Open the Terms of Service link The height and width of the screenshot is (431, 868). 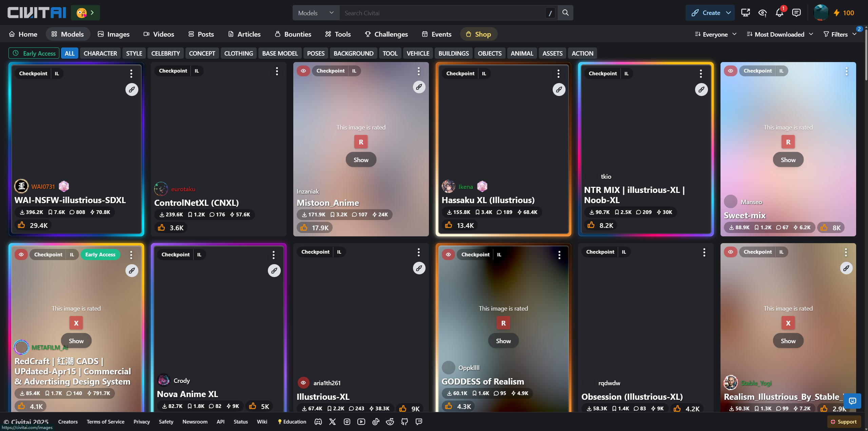tap(105, 422)
